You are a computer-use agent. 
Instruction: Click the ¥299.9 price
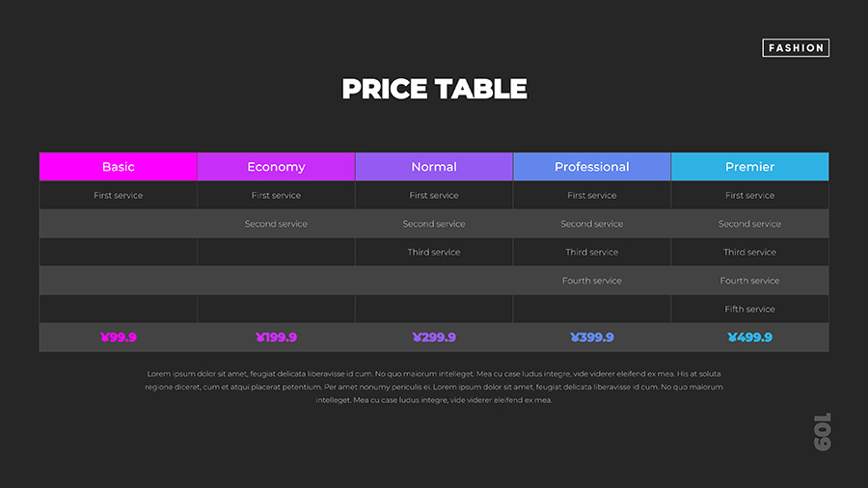point(434,338)
